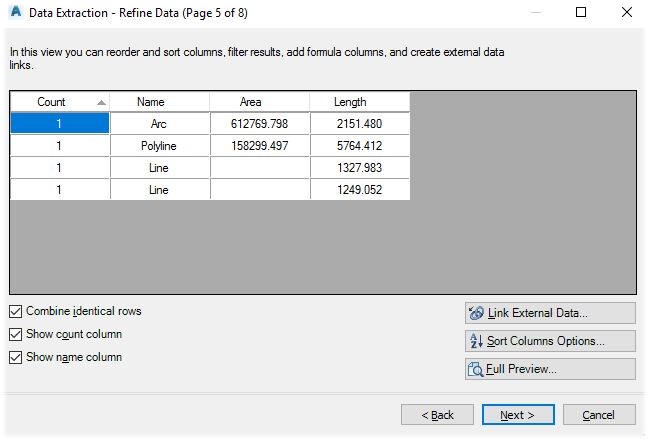Toggle Show count column checkbox

(15, 334)
